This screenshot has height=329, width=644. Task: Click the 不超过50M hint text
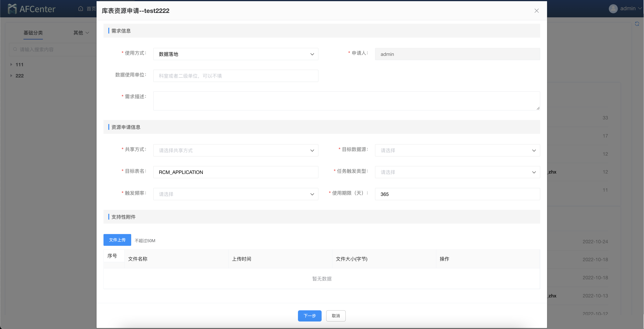(x=145, y=241)
